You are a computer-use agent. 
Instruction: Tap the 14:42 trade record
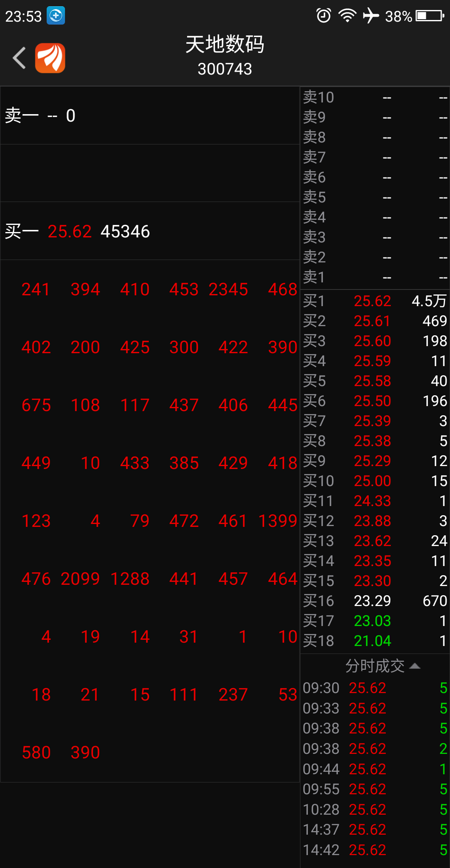coord(375,850)
